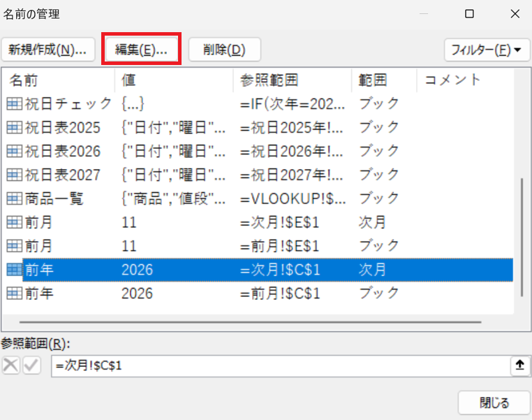Click the name icon beside 祝日表2026
532x420 pixels.
[13, 151]
